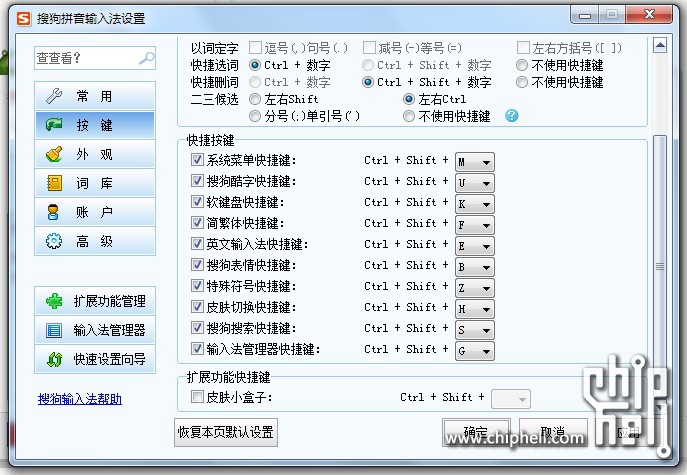Open the Z key dropdown for 特殊符号
Screen dimensions: 687x475
(475, 288)
